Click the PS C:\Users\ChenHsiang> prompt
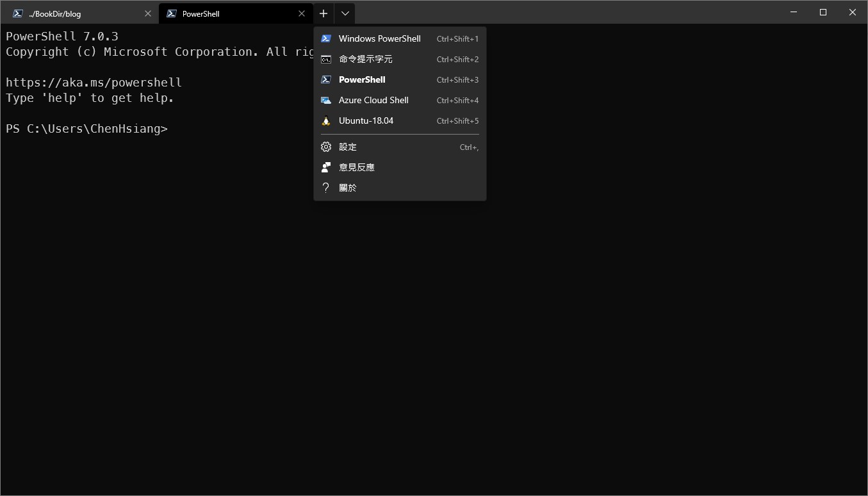The width and height of the screenshot is (868, 496). (x=86, y=129)
